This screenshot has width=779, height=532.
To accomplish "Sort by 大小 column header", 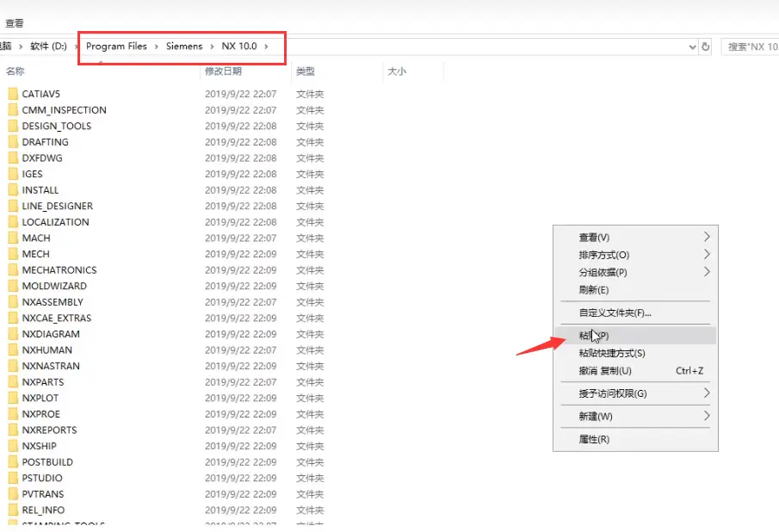I will (397, 71).
